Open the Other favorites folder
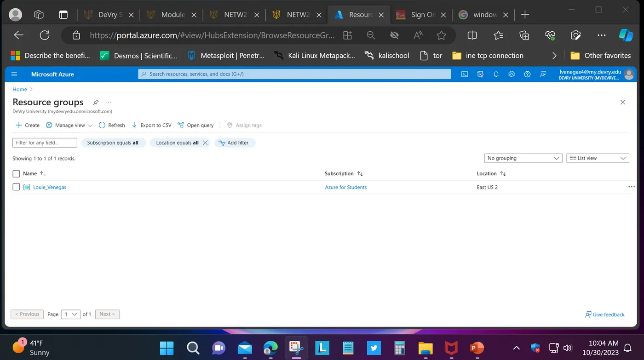Screen dimensions: 644x360 (x=601, y=56)
